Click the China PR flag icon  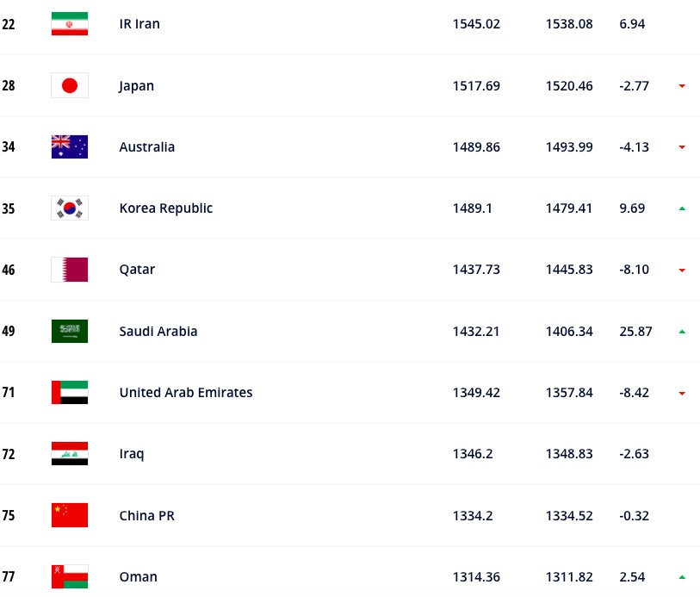70,515
